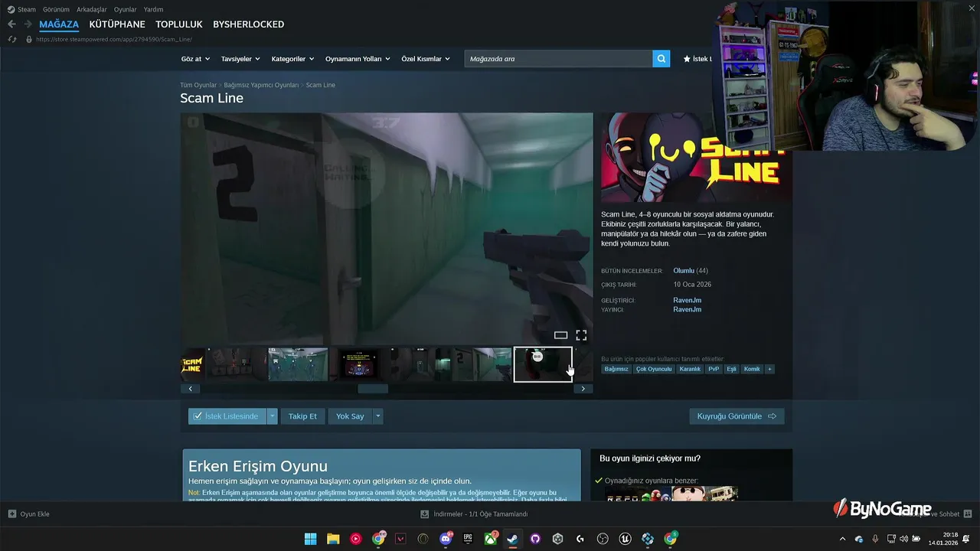The width and height of the screenshot is (980, 551).
Task: Open Discord from the taskbar
Action: [x=446, y=539]
